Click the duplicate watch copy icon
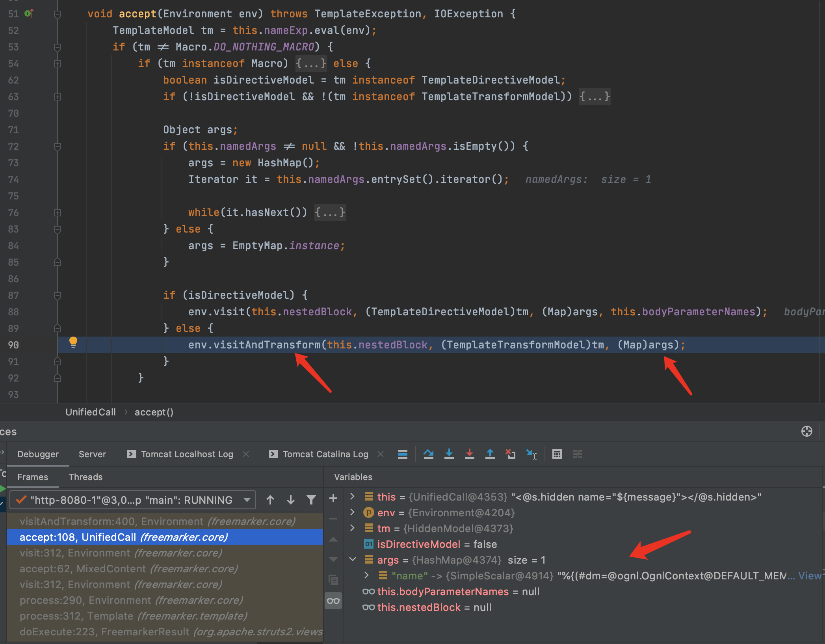This screenshot has height=644, width=825. pos(333,579)
